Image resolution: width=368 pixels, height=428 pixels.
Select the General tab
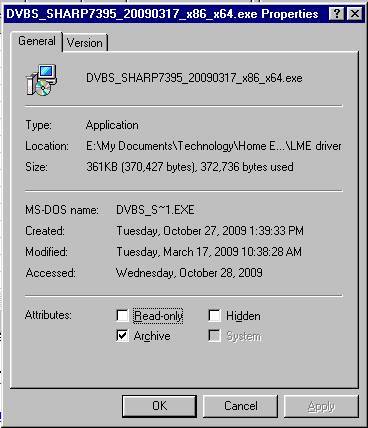click(x=37, y=41)
